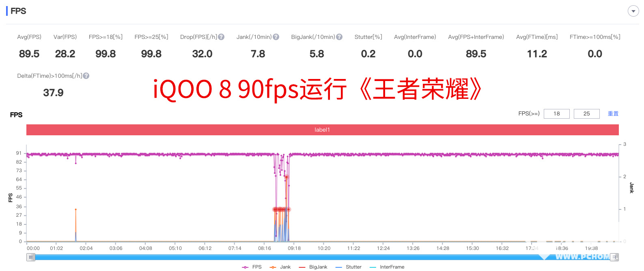
Task: Click the orange Jank spike point near 02:04
Action: [x=75, y=209]
